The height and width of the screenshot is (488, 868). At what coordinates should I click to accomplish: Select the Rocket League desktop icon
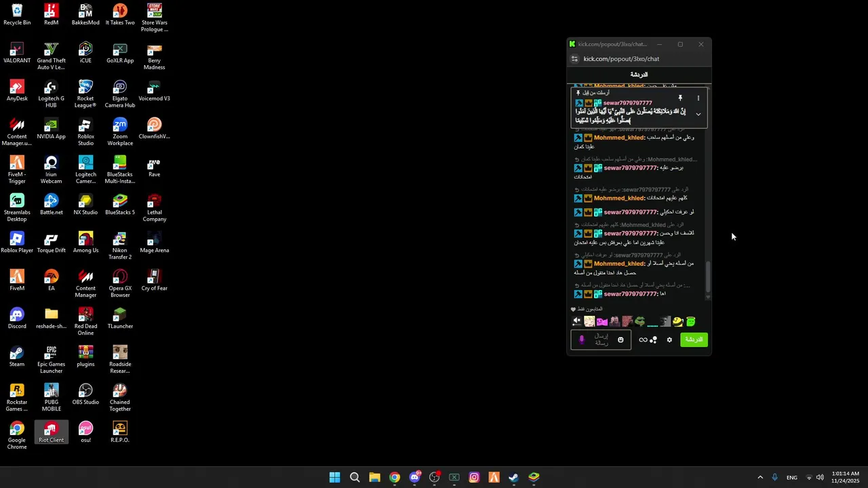[85, 94]
